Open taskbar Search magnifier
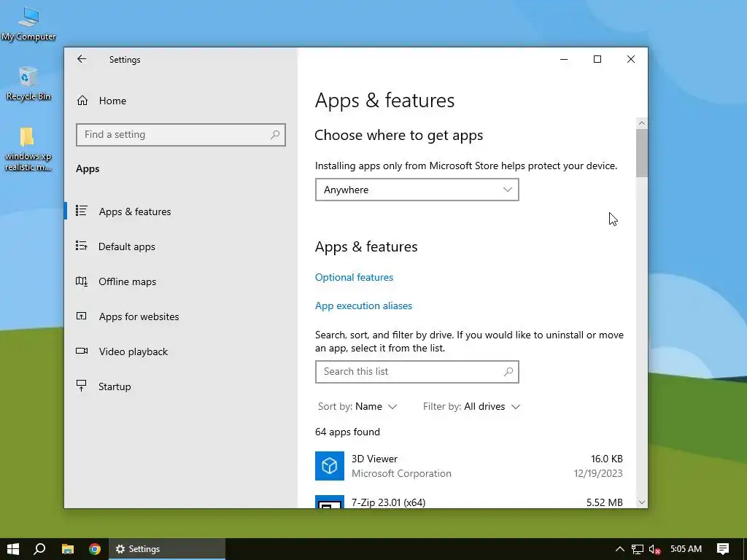 [x=39, y=549]
